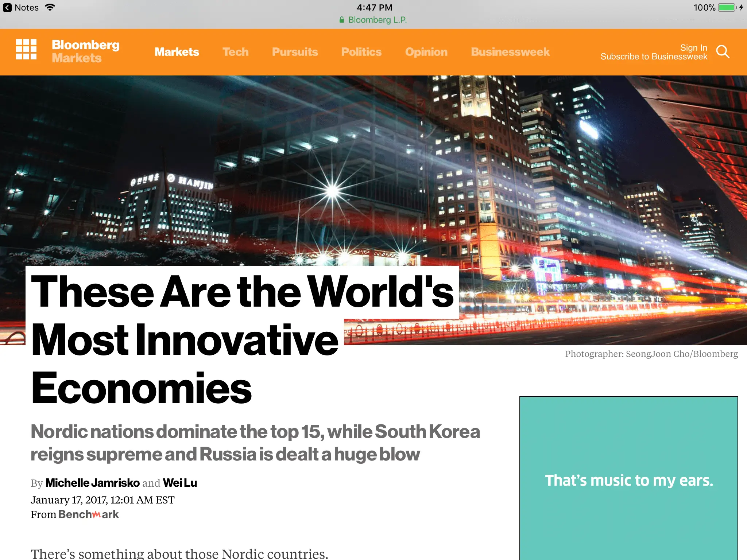Tap the back arrow to Notes
The height and width of the screenshot is (560, 747).
click(7, 8)
